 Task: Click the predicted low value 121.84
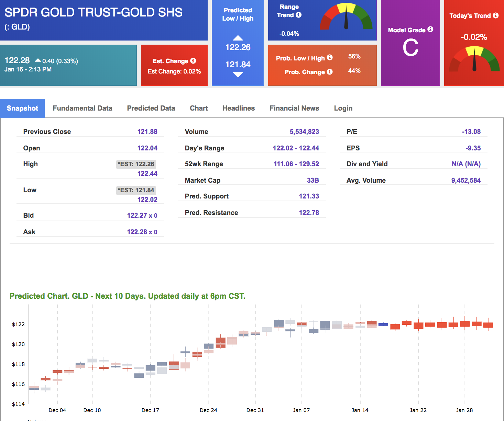pos(238,65)
